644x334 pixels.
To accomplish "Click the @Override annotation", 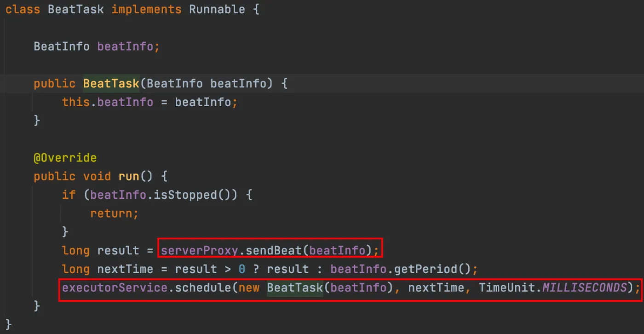I will pos(65,158).
